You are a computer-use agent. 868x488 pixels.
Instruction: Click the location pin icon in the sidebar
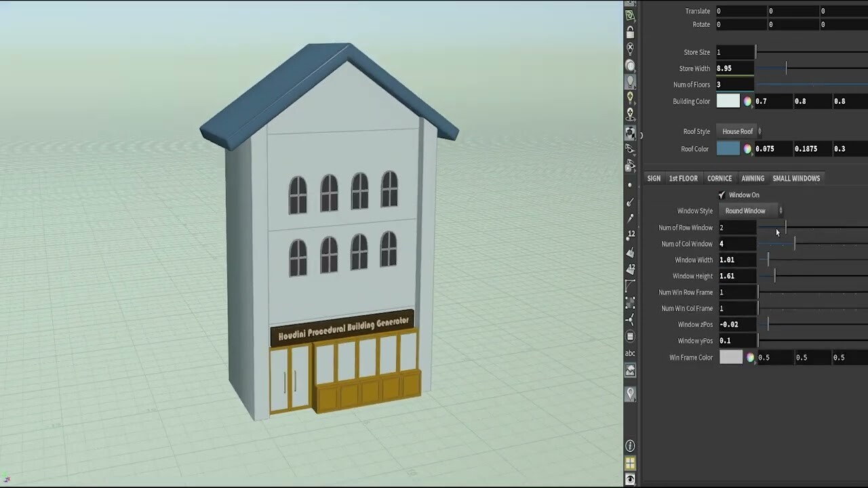630,392
